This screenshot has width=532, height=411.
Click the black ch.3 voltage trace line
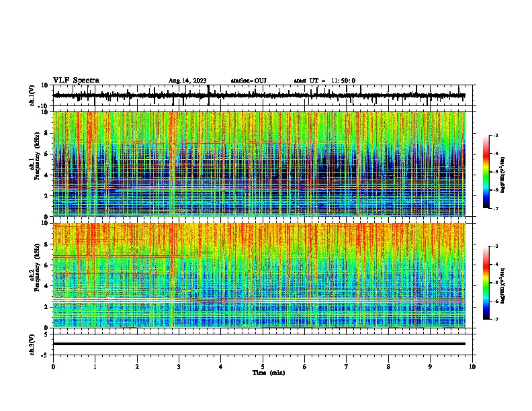point(259,344)
